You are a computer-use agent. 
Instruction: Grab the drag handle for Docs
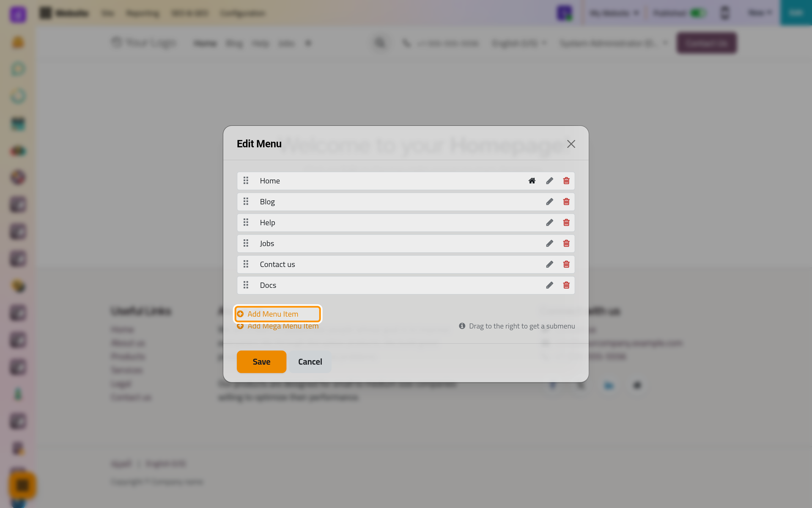pos(246,285)
